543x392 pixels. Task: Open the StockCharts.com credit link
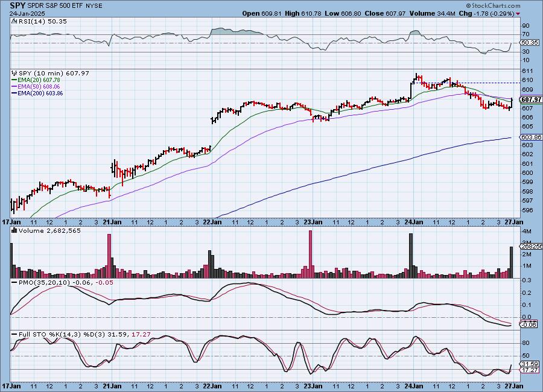[x=493, y=5]
